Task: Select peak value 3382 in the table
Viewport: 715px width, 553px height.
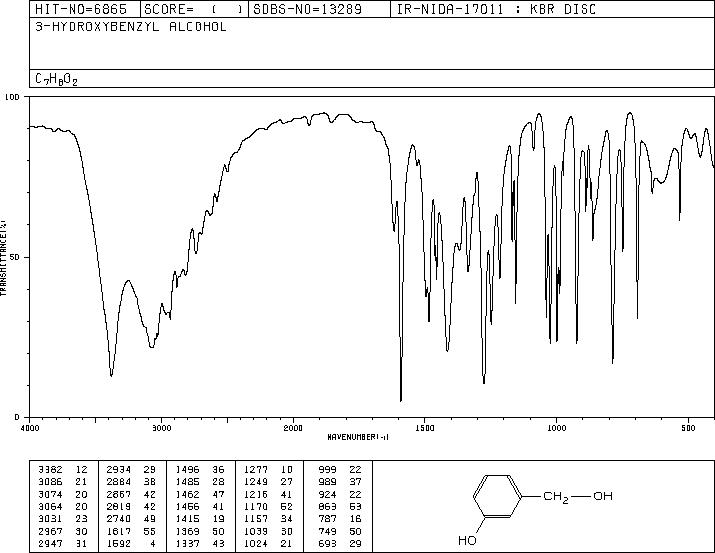Action: (50, 470)
